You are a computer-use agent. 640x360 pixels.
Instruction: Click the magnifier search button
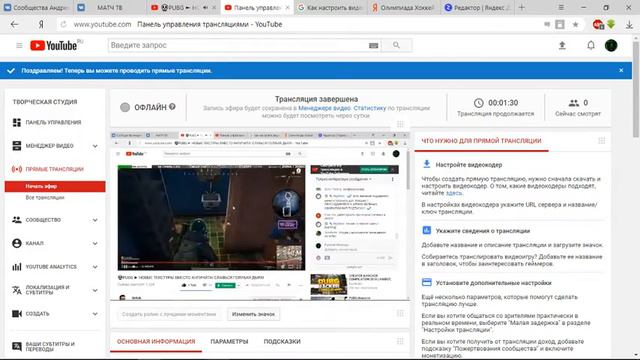(396, 45)
